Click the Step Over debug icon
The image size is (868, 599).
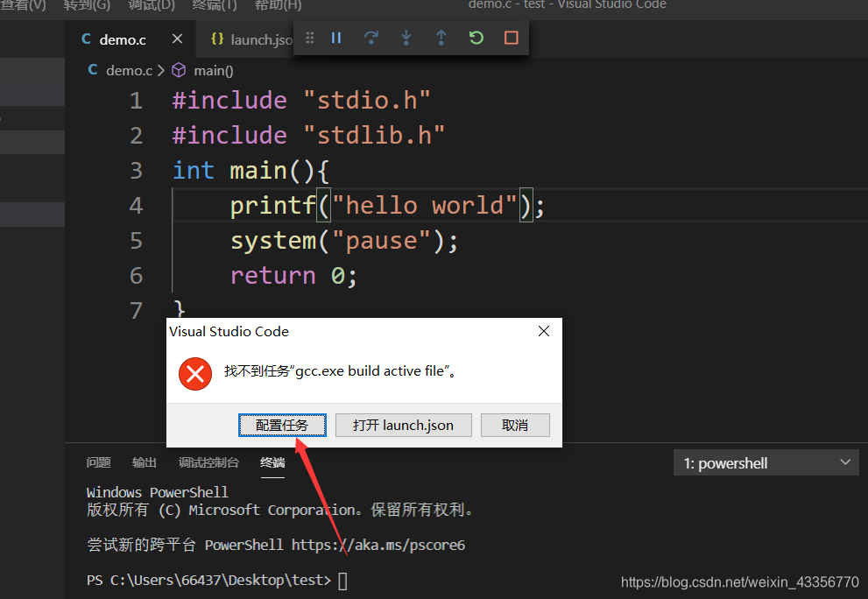click(x=370, y=38)
